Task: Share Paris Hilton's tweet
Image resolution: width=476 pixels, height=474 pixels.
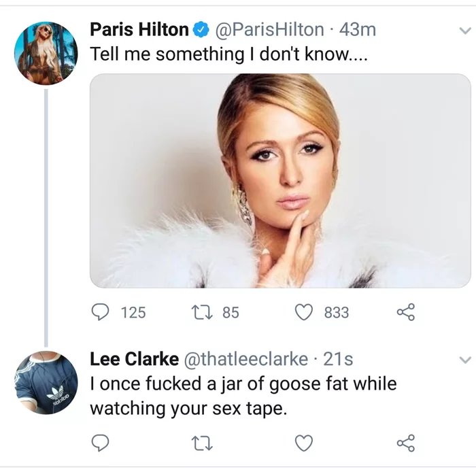Action: point(405,312)
